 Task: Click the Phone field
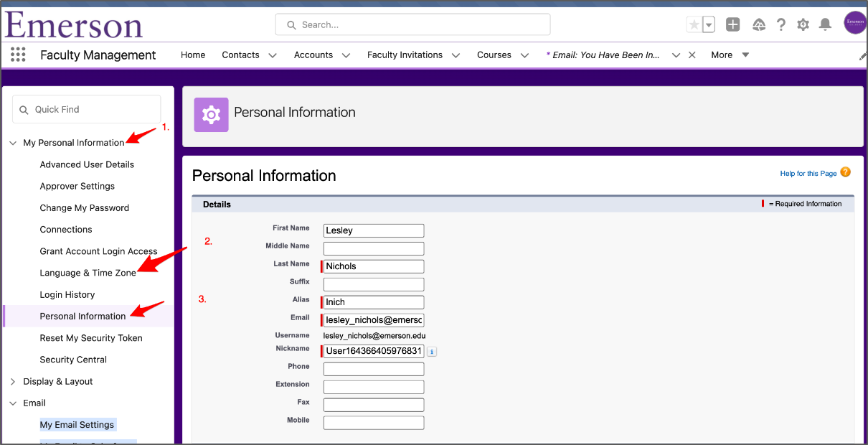pyautogui.click(x=374, y=369)
